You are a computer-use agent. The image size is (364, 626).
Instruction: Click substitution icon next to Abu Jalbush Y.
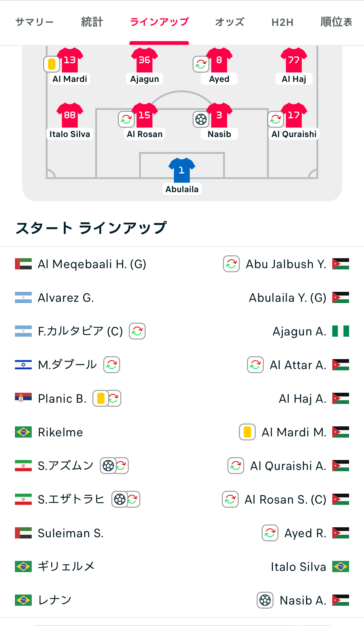pyautogui.click(x=231, y=264)
